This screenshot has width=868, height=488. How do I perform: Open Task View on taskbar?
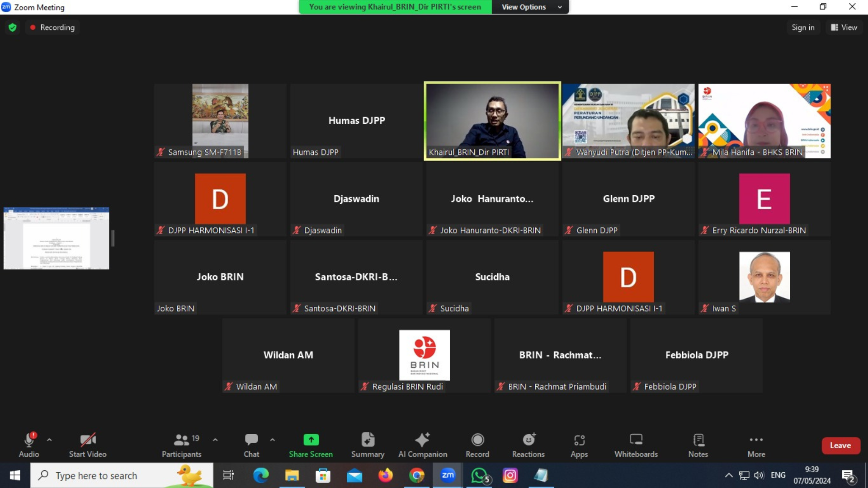click(228, 475)
